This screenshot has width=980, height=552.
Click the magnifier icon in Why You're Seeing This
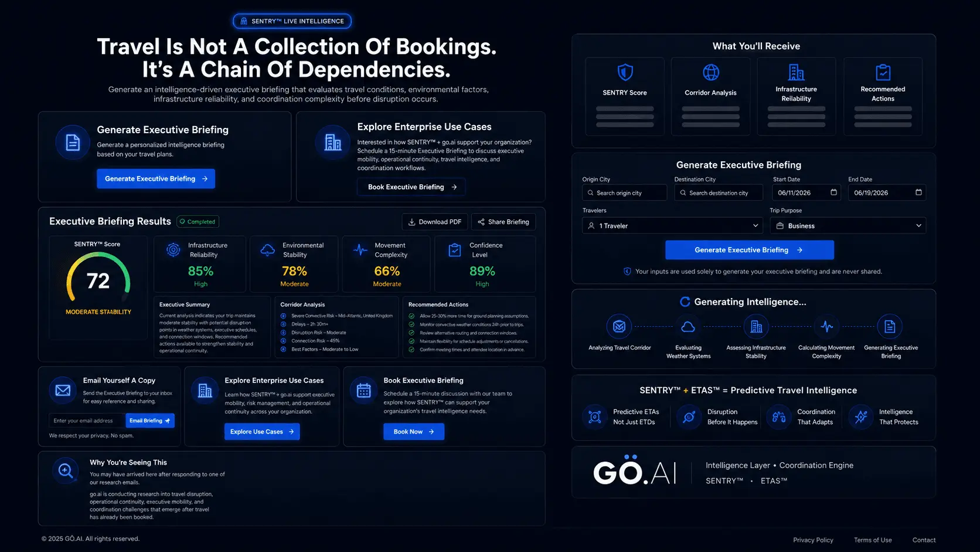[66, 470]
